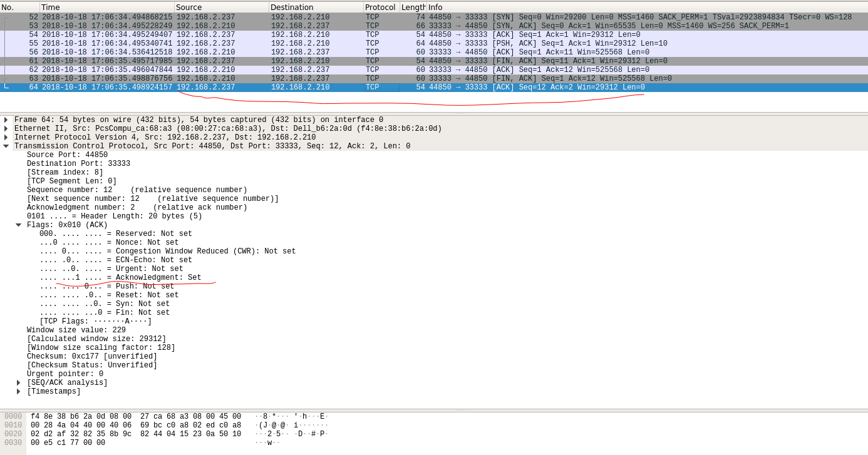Viewport: 868px width, 455px height.
Task: Expand the [Timestamps] node
Action: (19, 392)
